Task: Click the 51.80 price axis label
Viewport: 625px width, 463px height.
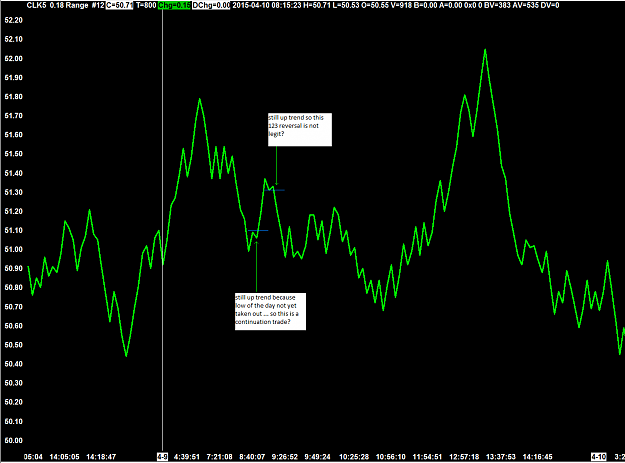Action: point(14,97)
